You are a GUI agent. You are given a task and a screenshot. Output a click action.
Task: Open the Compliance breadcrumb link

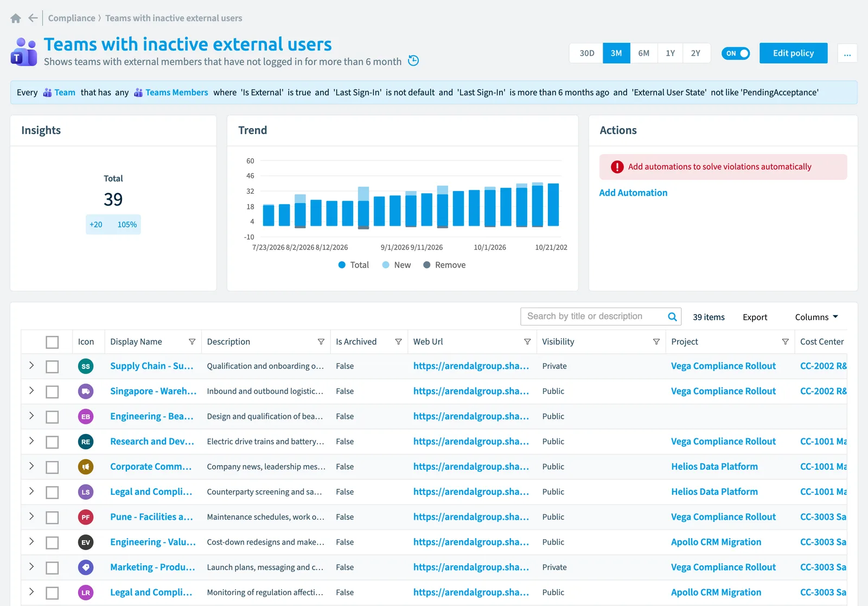[x=72, y=18]
